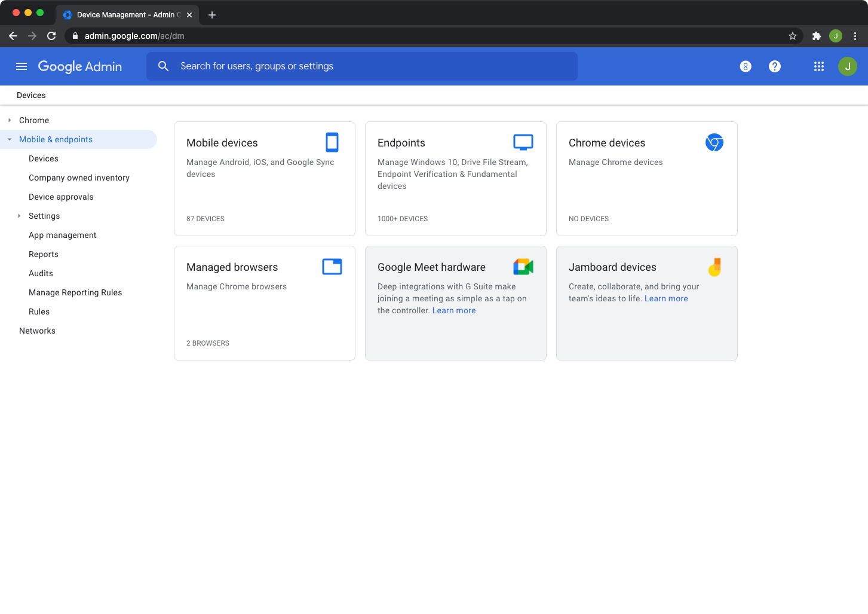
Task: Click the search magnifier icon
Action: pos(163,66)
